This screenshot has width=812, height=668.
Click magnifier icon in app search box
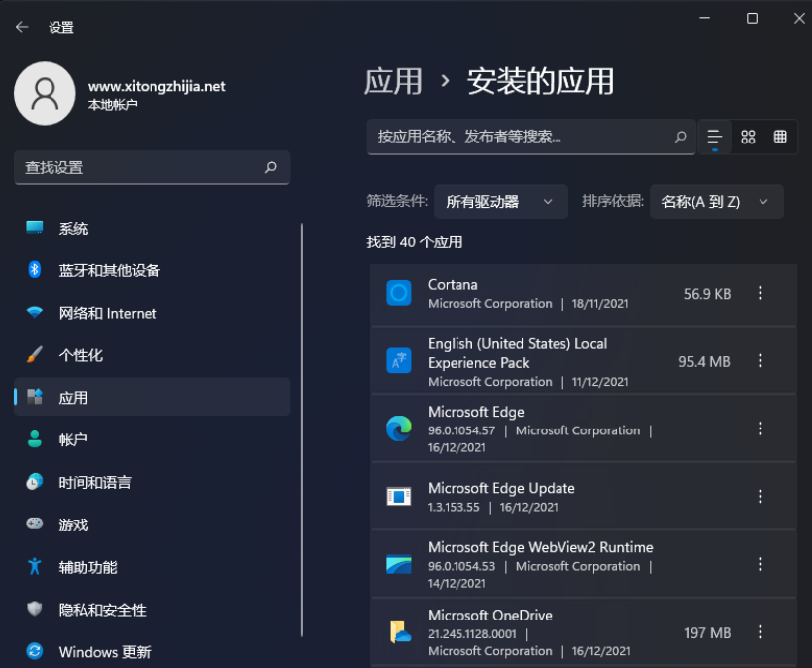(x=680, y=137)
